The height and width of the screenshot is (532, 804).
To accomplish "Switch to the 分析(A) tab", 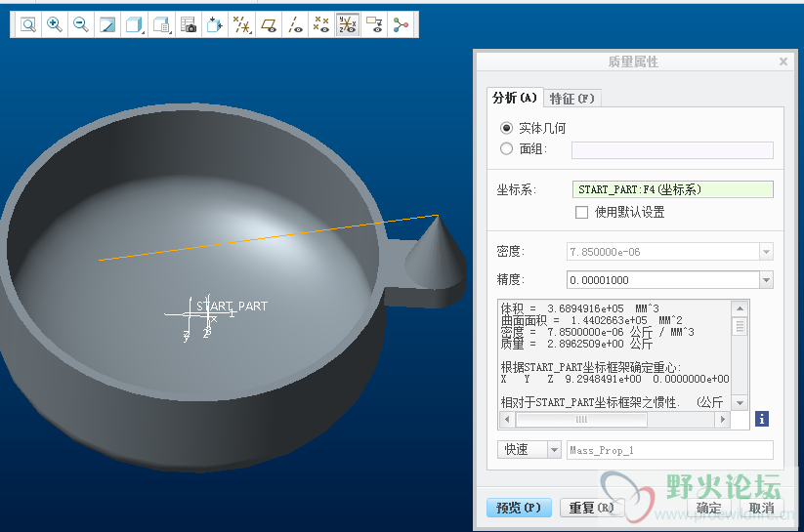I will pos(514,98).
